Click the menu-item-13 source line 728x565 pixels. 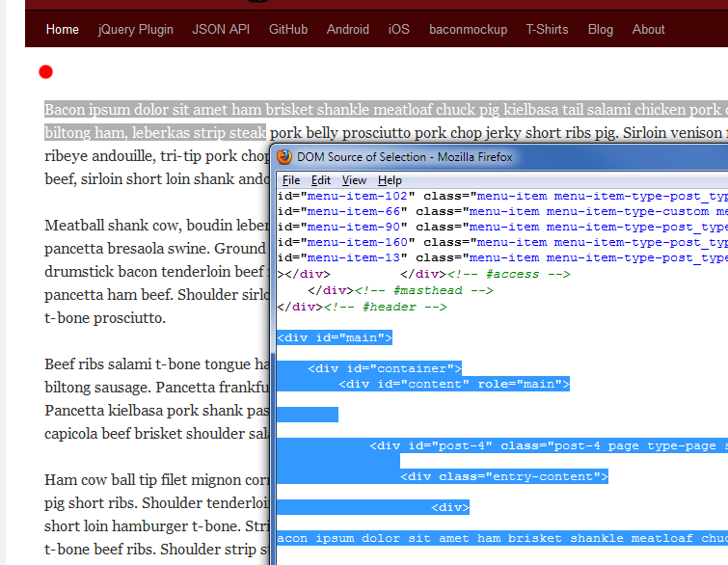[x=502, y=257]
